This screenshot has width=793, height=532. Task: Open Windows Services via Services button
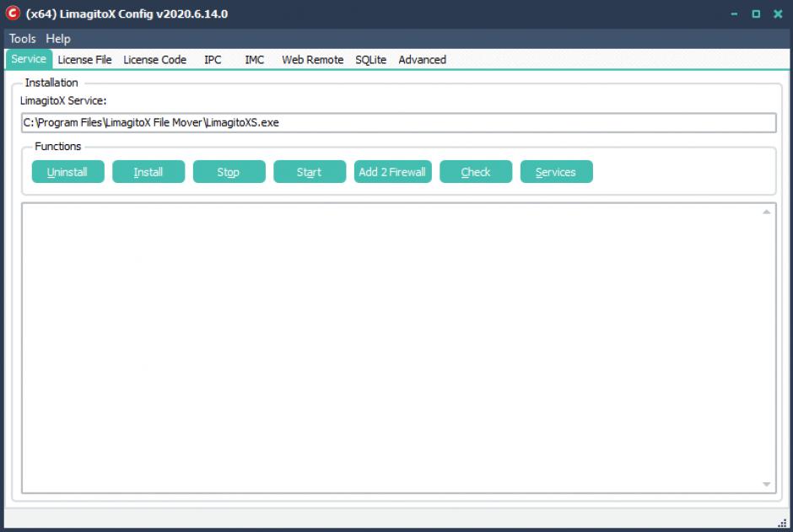(x=556, y=172)
